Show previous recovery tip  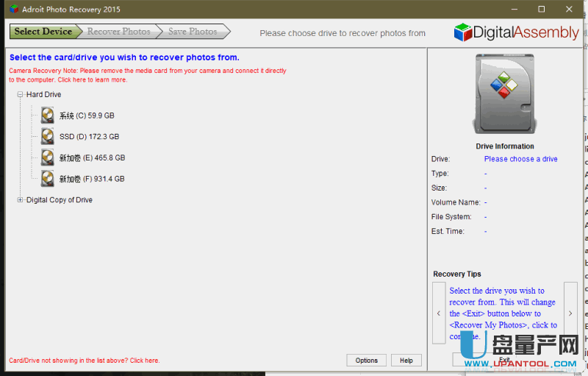(439, 313)
